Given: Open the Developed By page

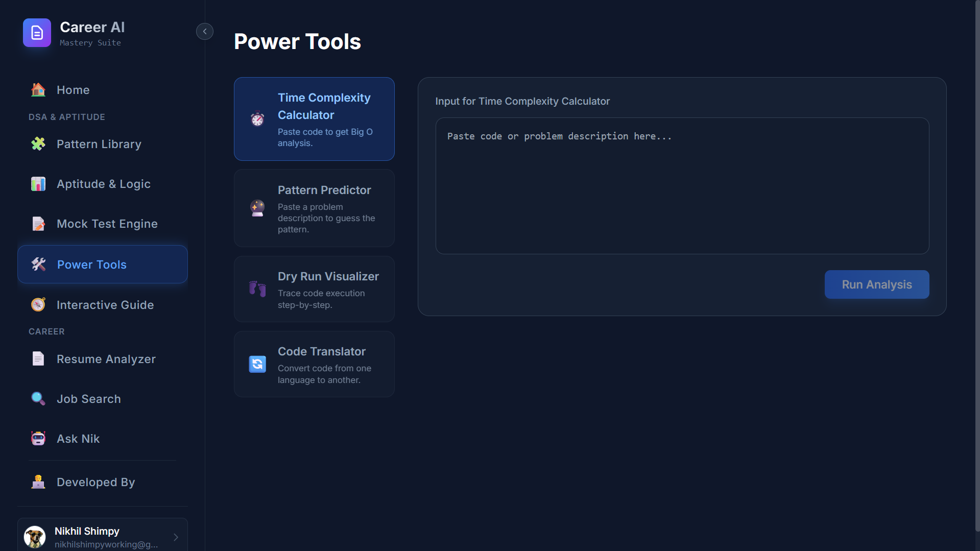Looking at the screenshot, I should [103, 482].
